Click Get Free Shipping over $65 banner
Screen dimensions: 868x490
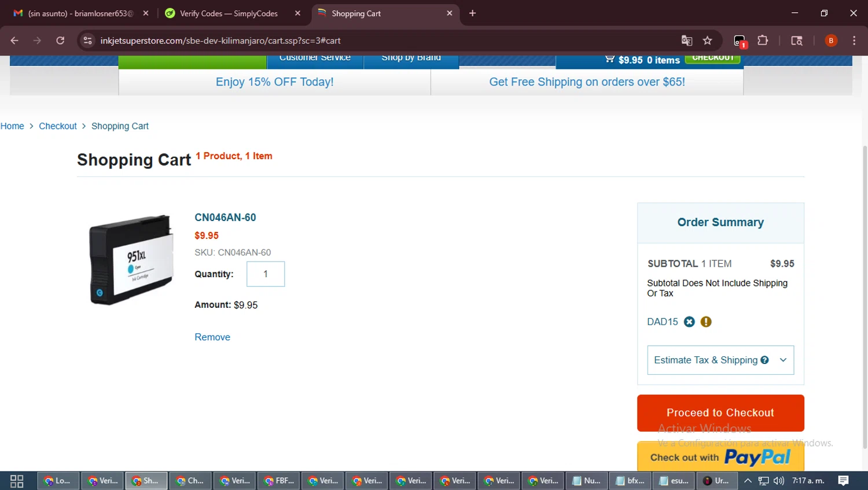coord(587,82)
